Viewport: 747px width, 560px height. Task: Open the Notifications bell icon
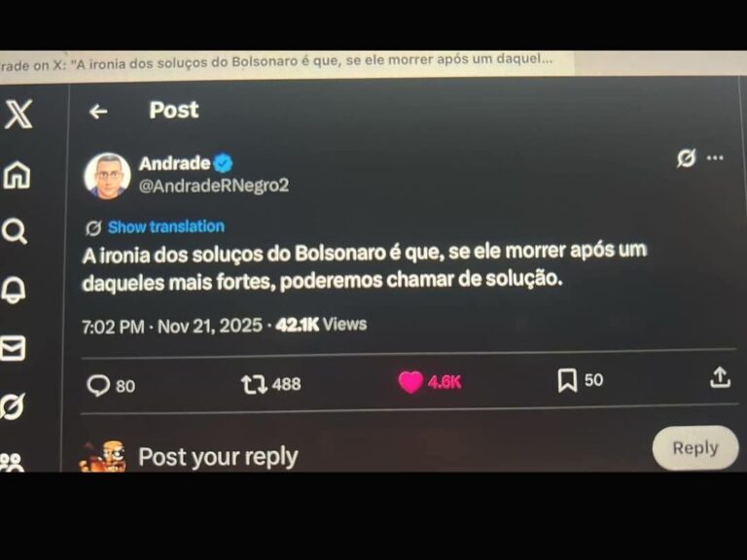13,289
